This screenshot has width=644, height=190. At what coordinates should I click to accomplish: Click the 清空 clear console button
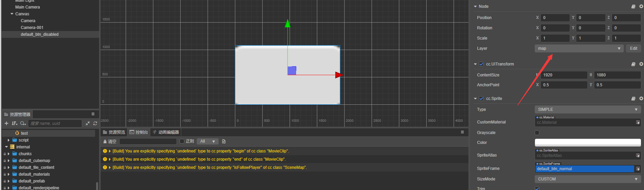click(x=110, y=141)
